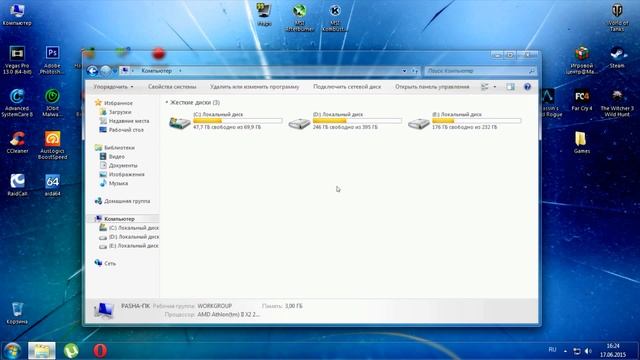Open the MSI Afterburner desktop icon
The height and width of the screenshot is (360, 640).
click(300, 18)
